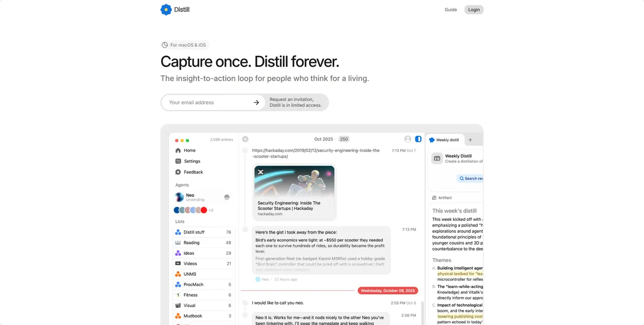Submit email with the arrow icon
Image resolution: width=644 pixels, height=325 pixels.
(257, 103)
